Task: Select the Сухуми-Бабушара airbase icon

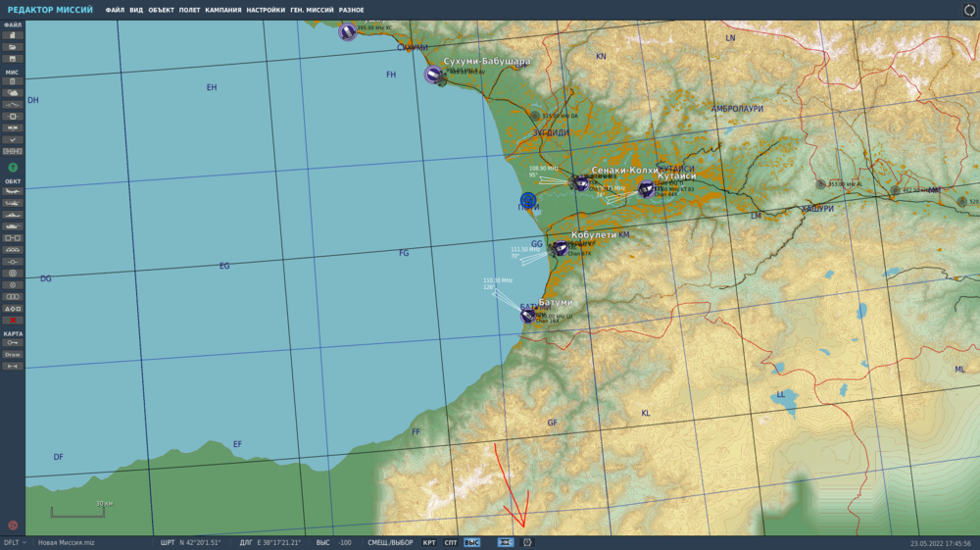Action: point(433,75)
